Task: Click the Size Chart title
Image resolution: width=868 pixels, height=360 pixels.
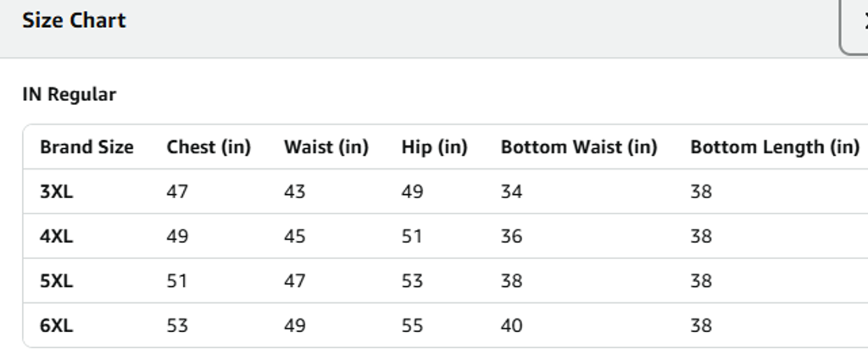Action: point(74,21)
